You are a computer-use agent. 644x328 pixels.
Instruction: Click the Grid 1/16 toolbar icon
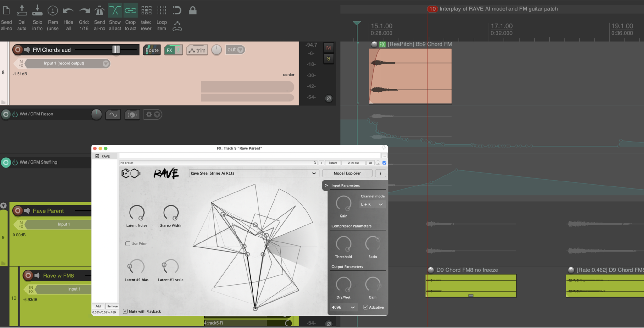coord(84,11)
